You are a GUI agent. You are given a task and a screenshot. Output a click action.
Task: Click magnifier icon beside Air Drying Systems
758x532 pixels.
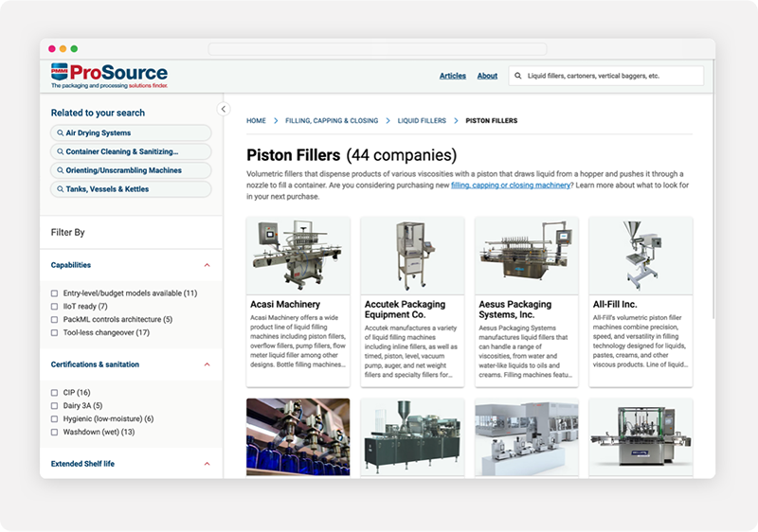click(x=61, y=133)
